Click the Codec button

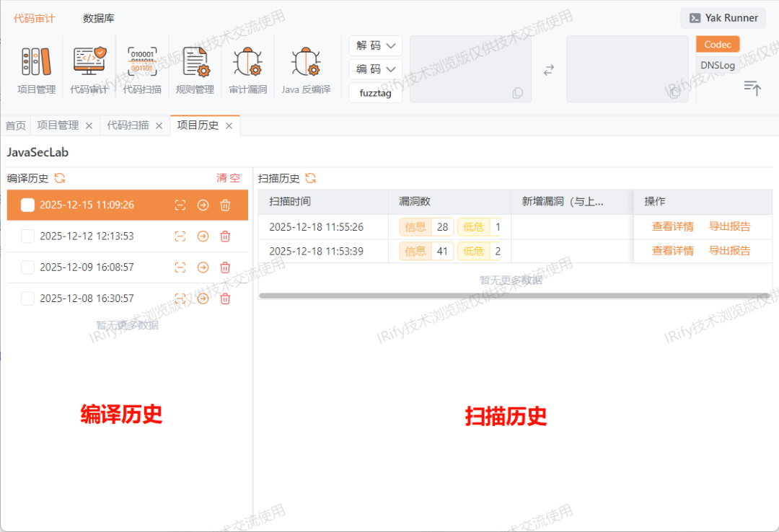coord(718,44)
